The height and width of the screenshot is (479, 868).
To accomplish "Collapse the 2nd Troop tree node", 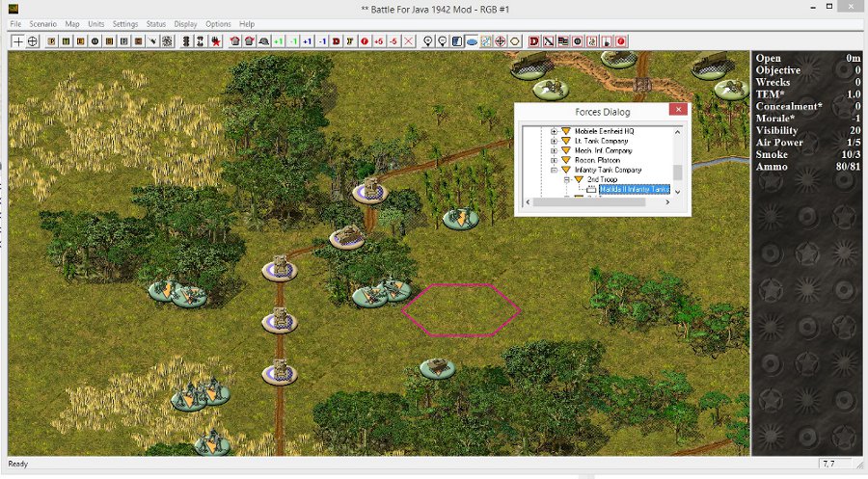I will (x=566, y=180).
